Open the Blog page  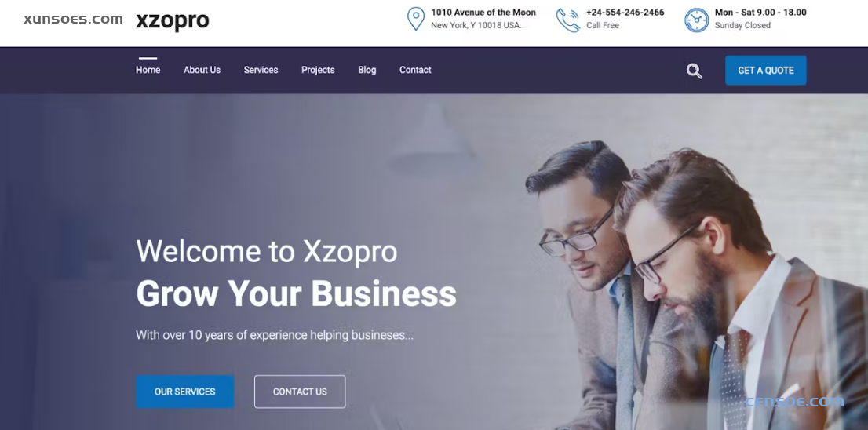tap(367, 70)
